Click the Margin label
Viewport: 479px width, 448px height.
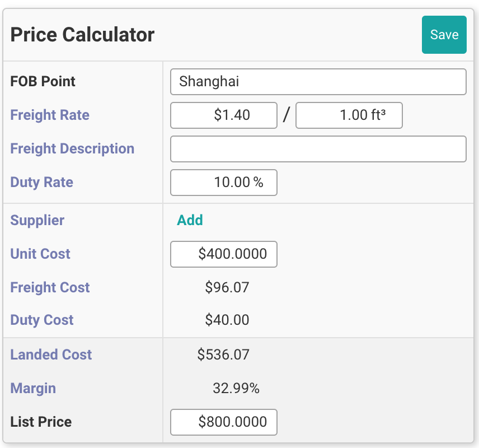[33, 388]
